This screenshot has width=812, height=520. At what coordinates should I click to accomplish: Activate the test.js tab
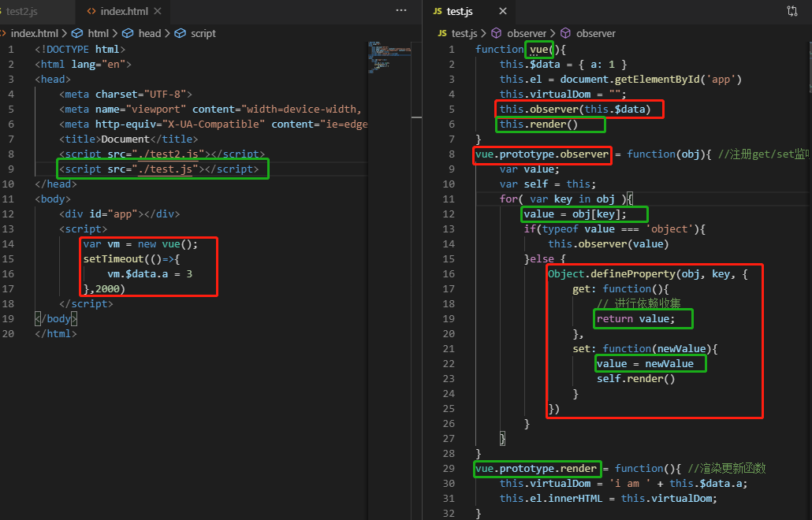459,11
